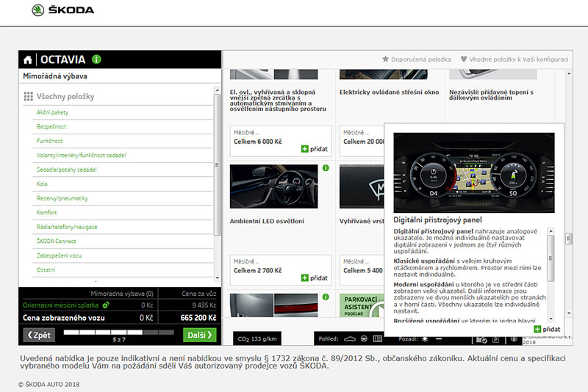Open info for Ambientní LED osvětlení
The width and height of the screenshot is (588, 392).
[x=326, y=168]
